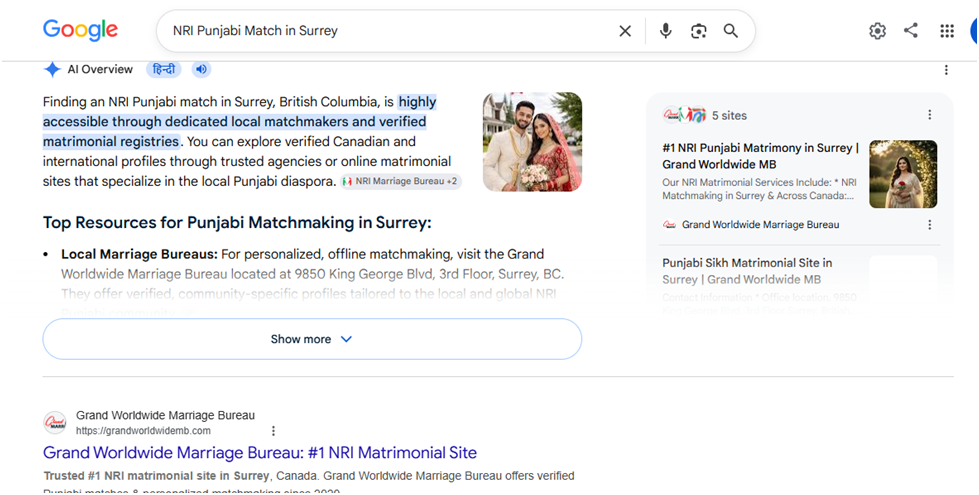Clear the search box text
Image resolution: width=979 pixels, height=495 pixels.
(625, 31)
